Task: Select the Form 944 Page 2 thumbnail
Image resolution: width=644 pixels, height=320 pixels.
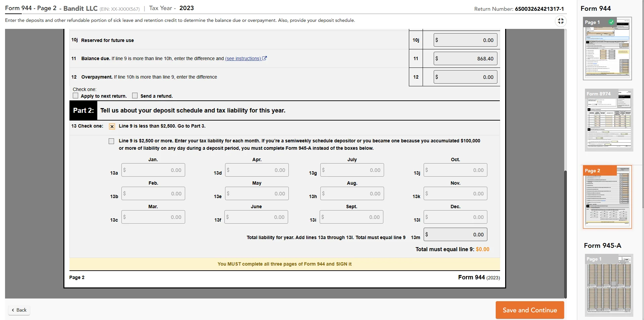Action: pyautogui.click(x=607, y=197)
